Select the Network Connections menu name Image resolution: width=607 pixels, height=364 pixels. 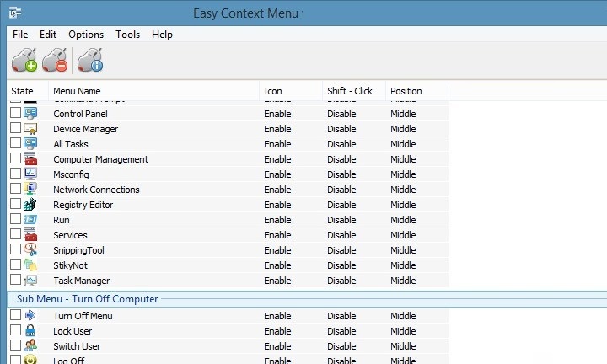(x=96, y=190)
